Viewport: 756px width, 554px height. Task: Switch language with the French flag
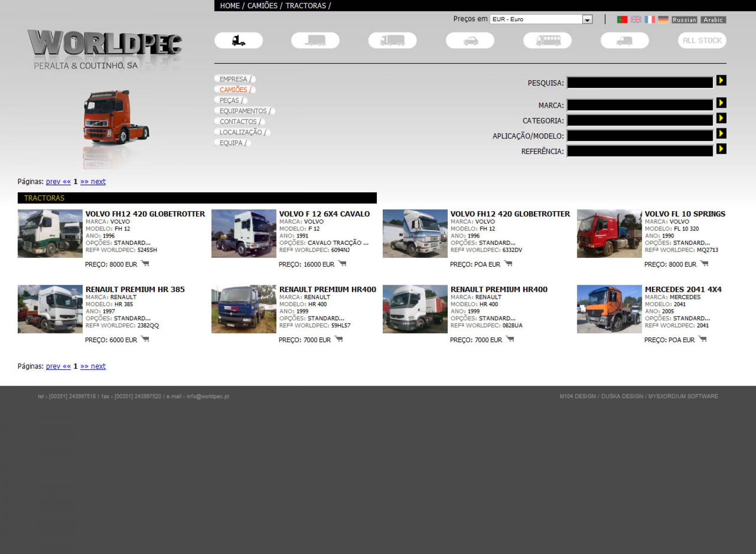[x=650, y=19]
